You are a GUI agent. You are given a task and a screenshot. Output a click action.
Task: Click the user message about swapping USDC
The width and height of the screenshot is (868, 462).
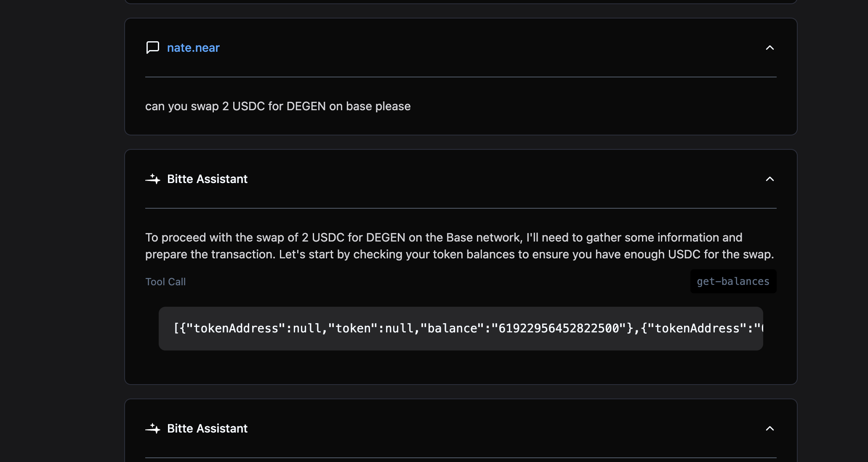[278, 106]
